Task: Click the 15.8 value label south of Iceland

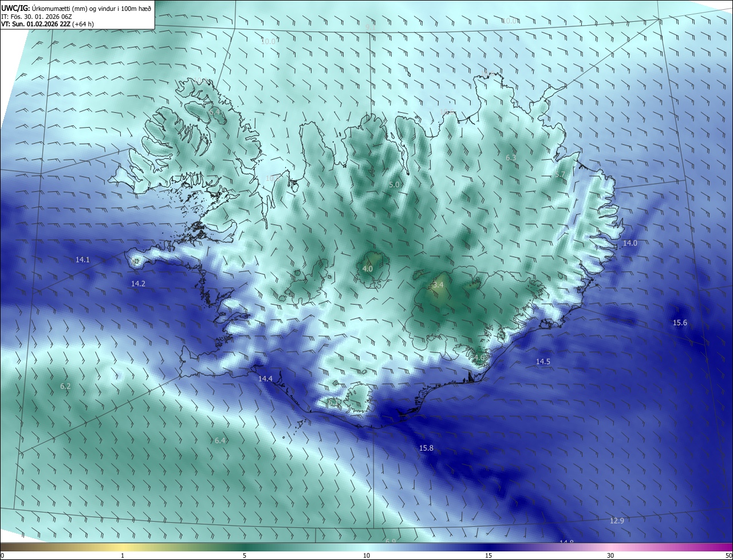Action: point(426,448)
